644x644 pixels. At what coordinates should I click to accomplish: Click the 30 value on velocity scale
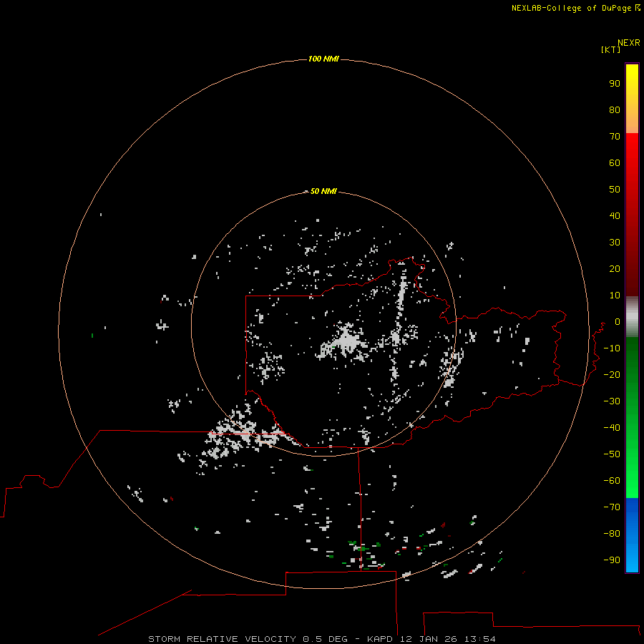(x=615, y=243)
